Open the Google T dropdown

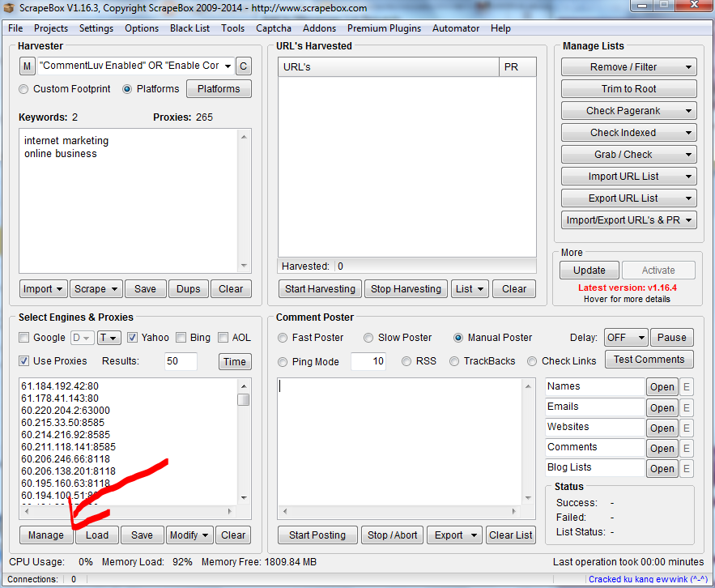[109, 338]
